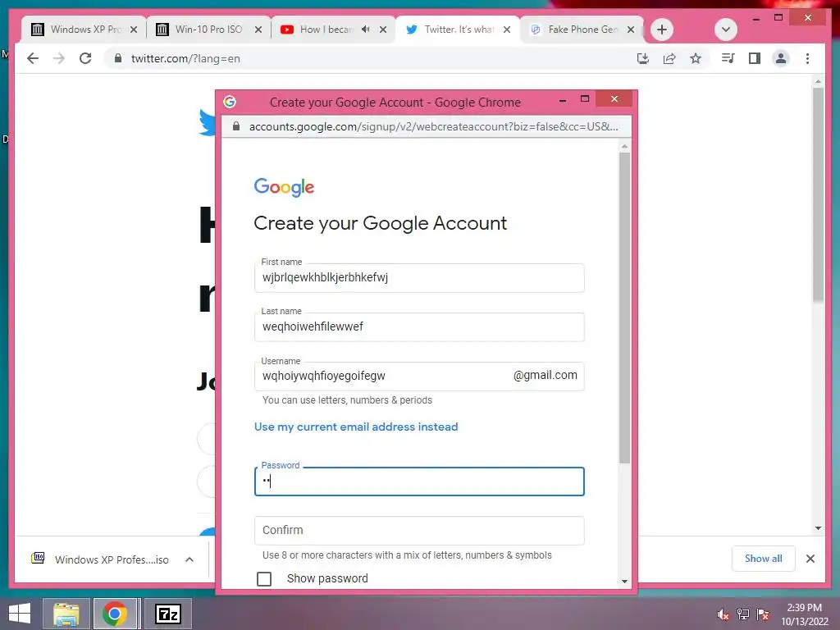The image size is (840, 630).
Task: Click the Last name field
Action: point(419,326)
